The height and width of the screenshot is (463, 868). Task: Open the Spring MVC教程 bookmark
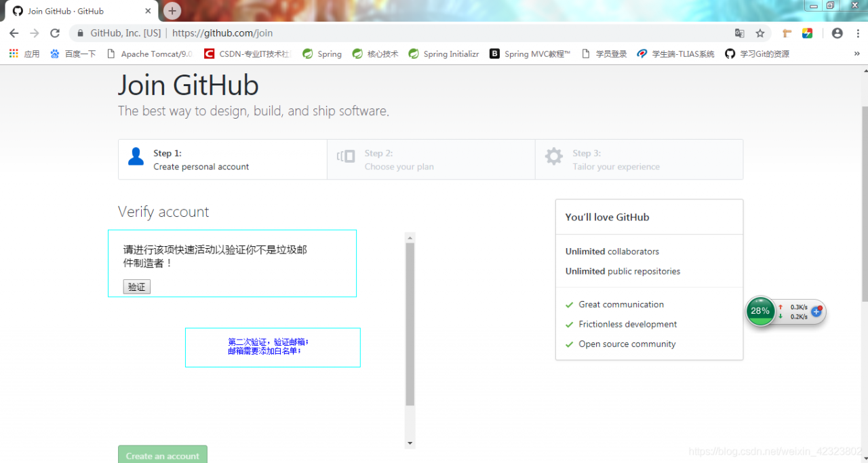pyautogui.click(x=530, y=54)
